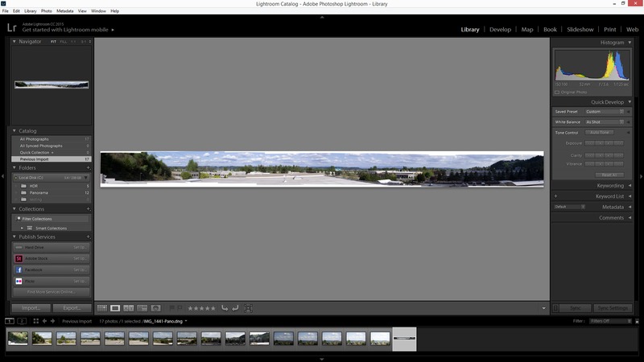Open the Metadata menu in the menu bar
Viewport: 644px width, 362px height.
click(65, 11)
